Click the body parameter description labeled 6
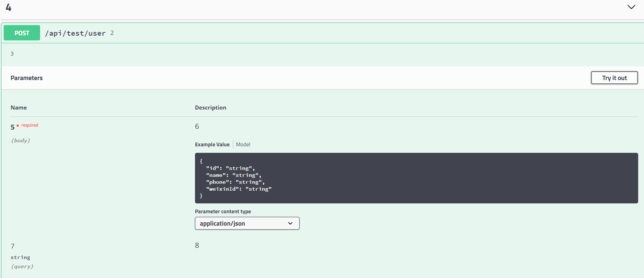Viewport: 644px width, 278px height. tap(197, 126)
